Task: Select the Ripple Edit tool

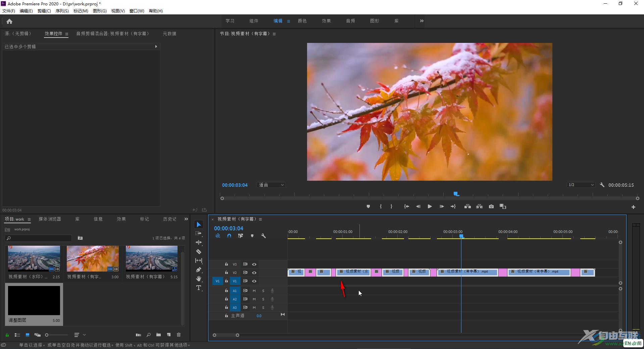Action: [199, 242]
